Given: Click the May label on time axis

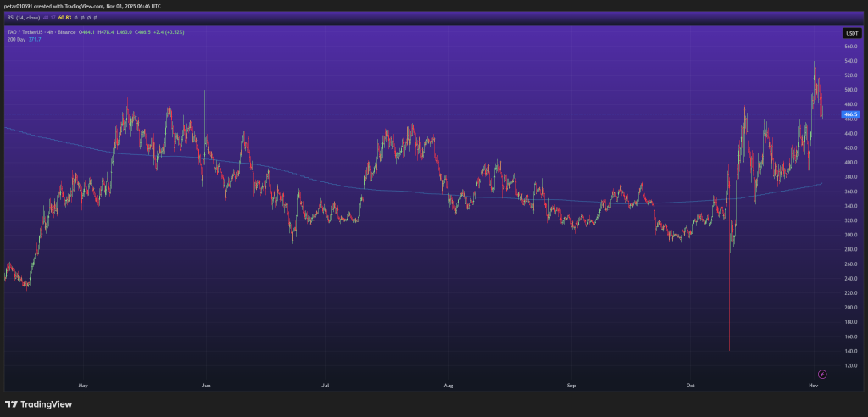Looking at the screenshot, I should click(x=82, y=386).
